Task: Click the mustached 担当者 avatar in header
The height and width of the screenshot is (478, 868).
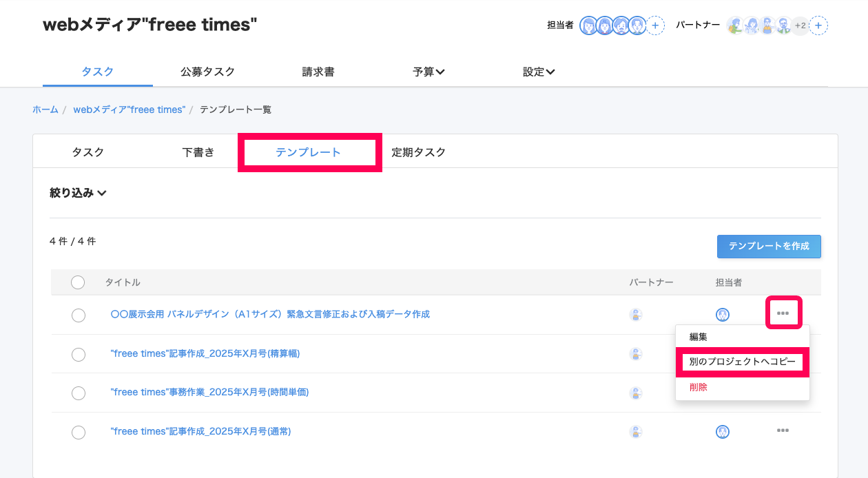Action: (621, 25)
